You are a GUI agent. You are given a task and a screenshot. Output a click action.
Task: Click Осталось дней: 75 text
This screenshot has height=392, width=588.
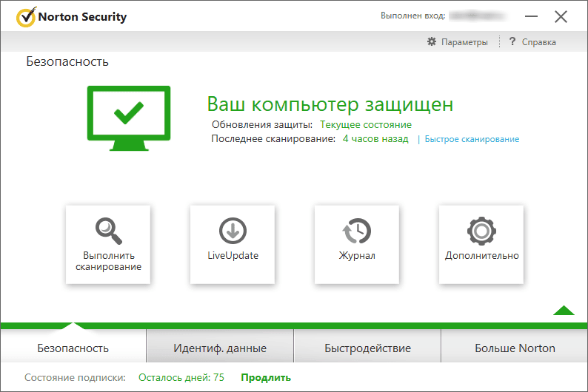[181, 377]
